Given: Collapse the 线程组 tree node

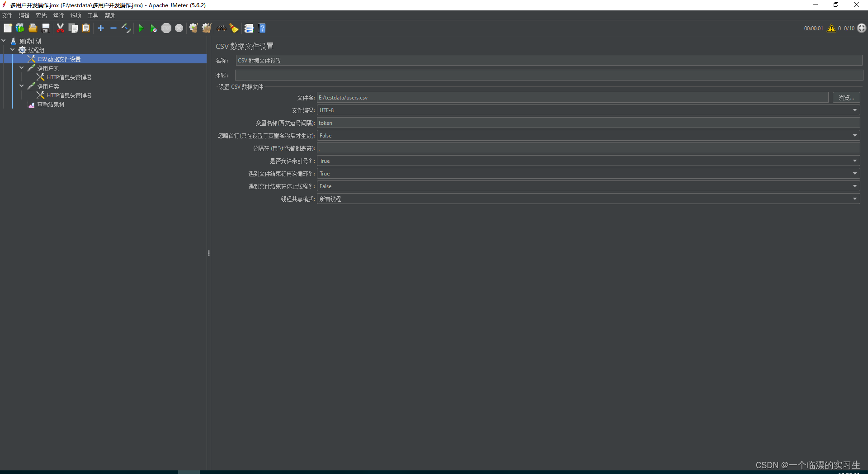Looking at the screenshot, I should click(x=13, y=50).
